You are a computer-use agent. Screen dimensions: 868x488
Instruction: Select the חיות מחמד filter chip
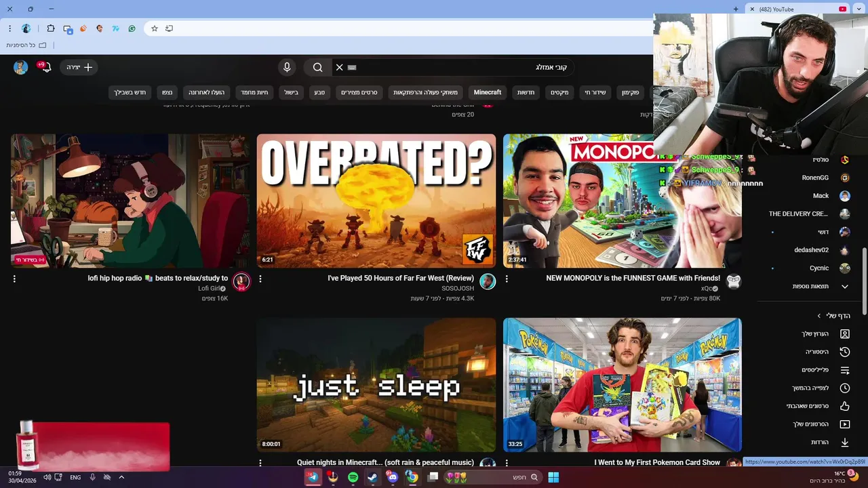(254, 92)
